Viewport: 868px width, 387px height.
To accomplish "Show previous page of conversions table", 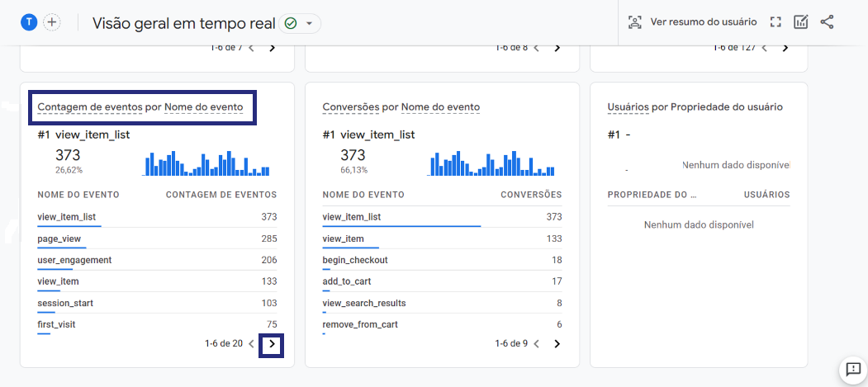I will click(536, 344).
